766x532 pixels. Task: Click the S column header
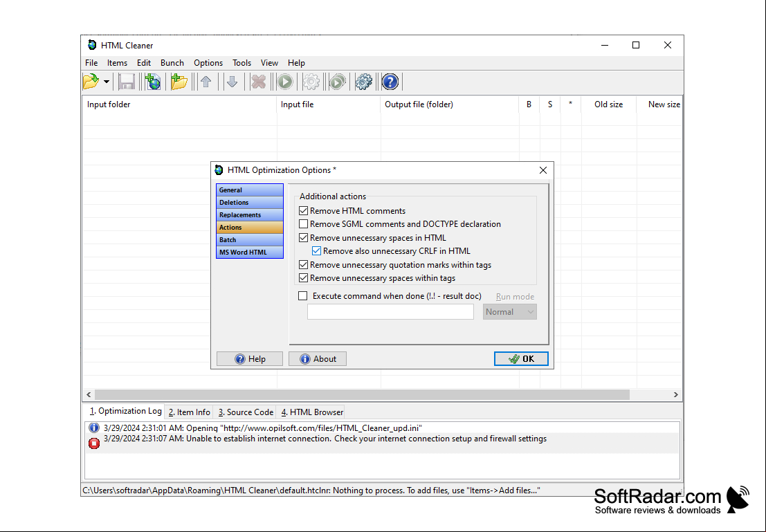click(x=550, y=104)
